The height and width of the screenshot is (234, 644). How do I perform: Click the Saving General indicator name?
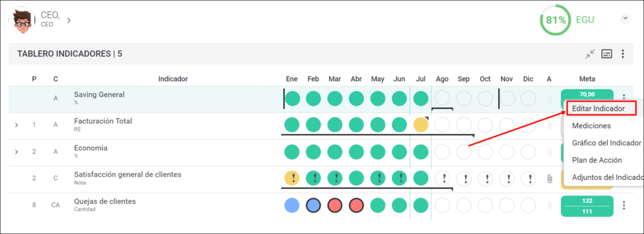coord(99,94)
